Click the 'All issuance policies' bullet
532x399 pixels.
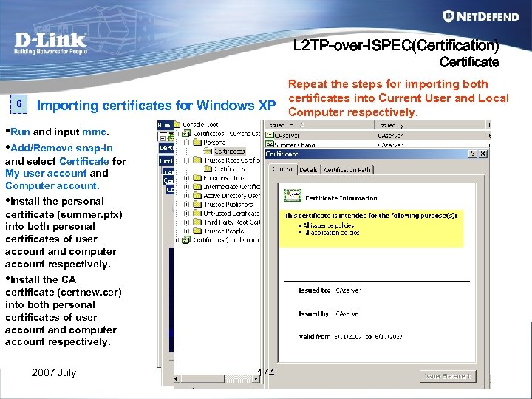(x=327, y=225)
